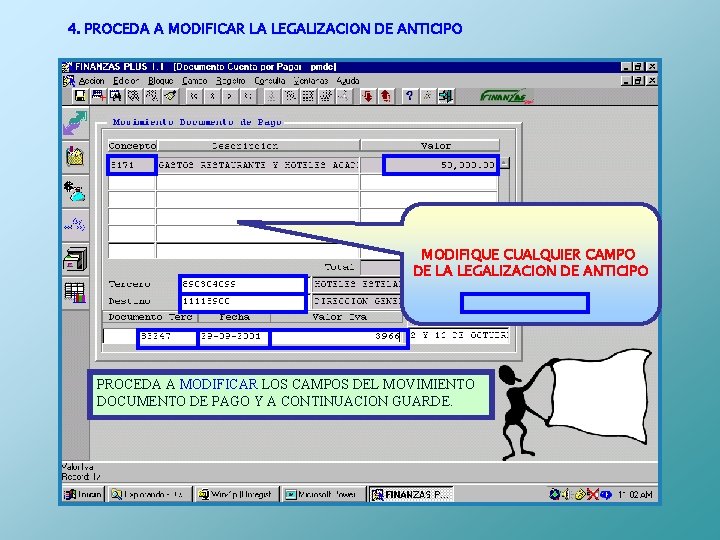This screenshot has height=540, width=720.
Task: Click the speaker volume icon in system tray
Action: coord(566,495)
